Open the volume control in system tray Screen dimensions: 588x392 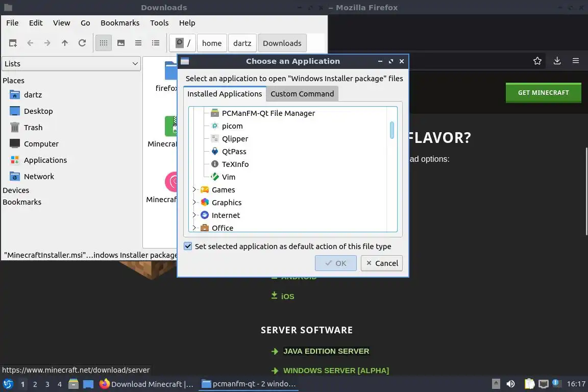pyautogui.click(x=510, y=384)
